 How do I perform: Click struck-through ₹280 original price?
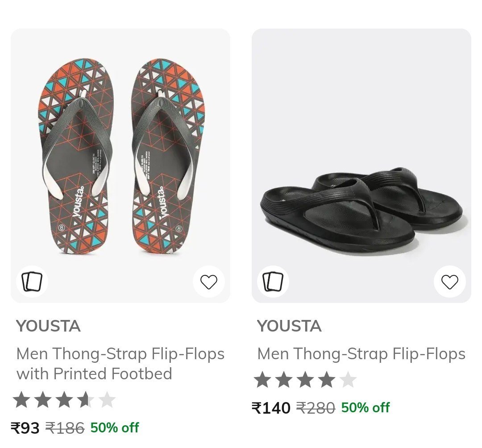pos(316,408)
